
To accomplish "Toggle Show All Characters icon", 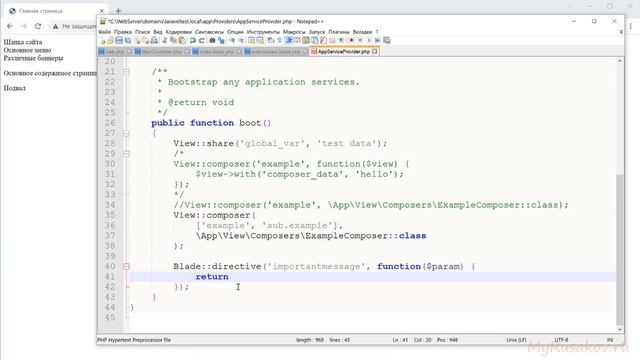I will point(279,40).
